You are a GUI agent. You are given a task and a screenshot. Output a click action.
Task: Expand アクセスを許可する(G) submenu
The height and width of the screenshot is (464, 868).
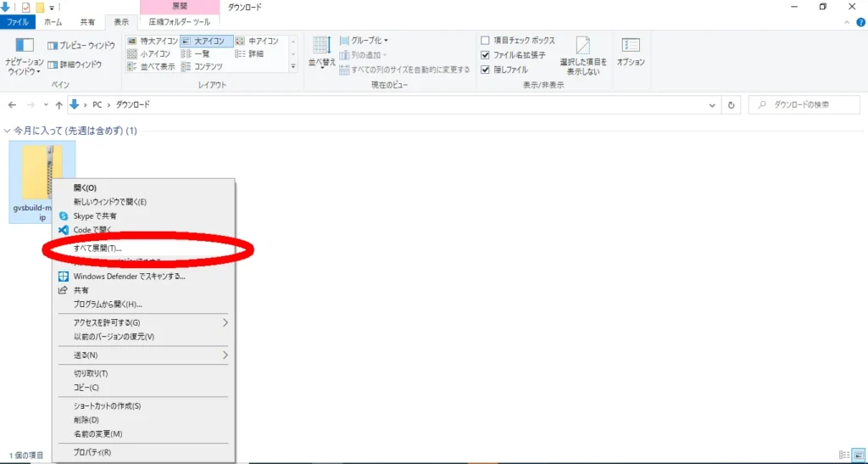coord(143,322)
